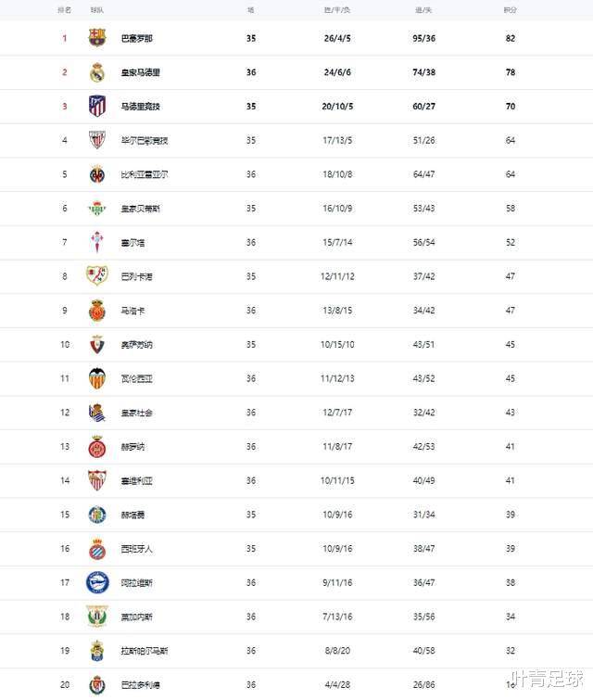
Task: Click the FC Barcelona crest icon
Action: (97, 38)
